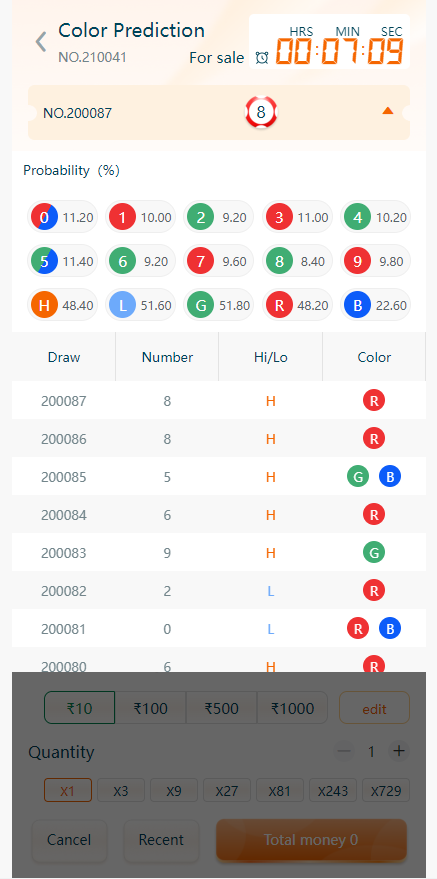Image resolution: width=437 pixels, height=879 pixels.
Task: Pick the green G probability icon
Action: (x=201, y=306)
